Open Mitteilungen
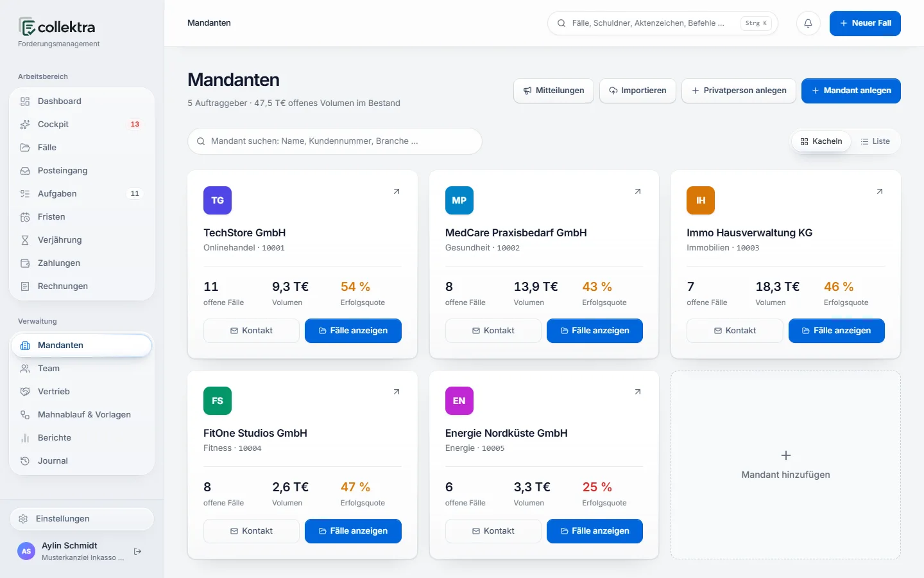This screenshot has width=924, height=578. 554,91
